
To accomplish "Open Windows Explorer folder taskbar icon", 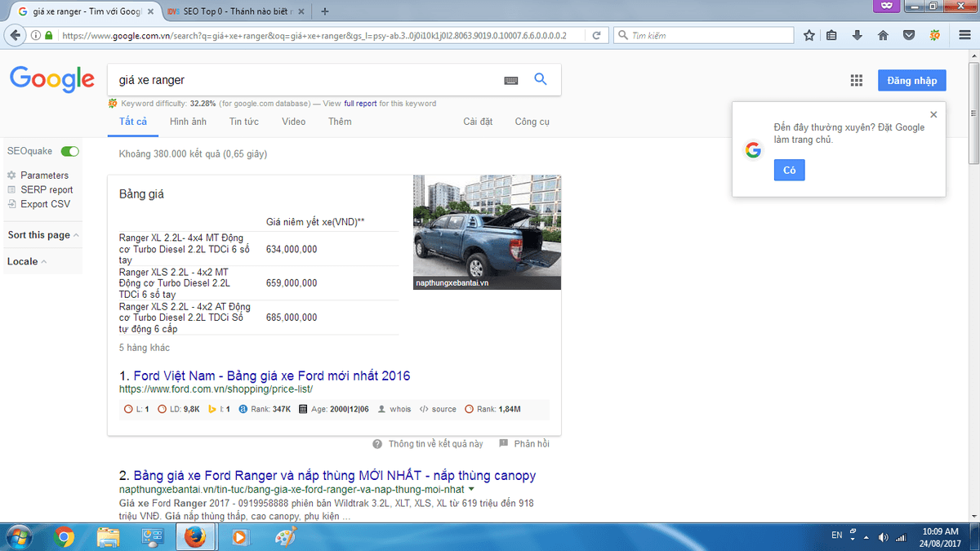I will coord(109,537).
